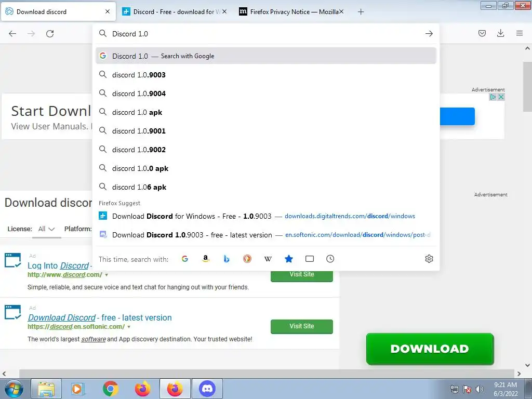Close the Download discord tab
This screenshot has height=399, width=532.
(x=108, y=11)
